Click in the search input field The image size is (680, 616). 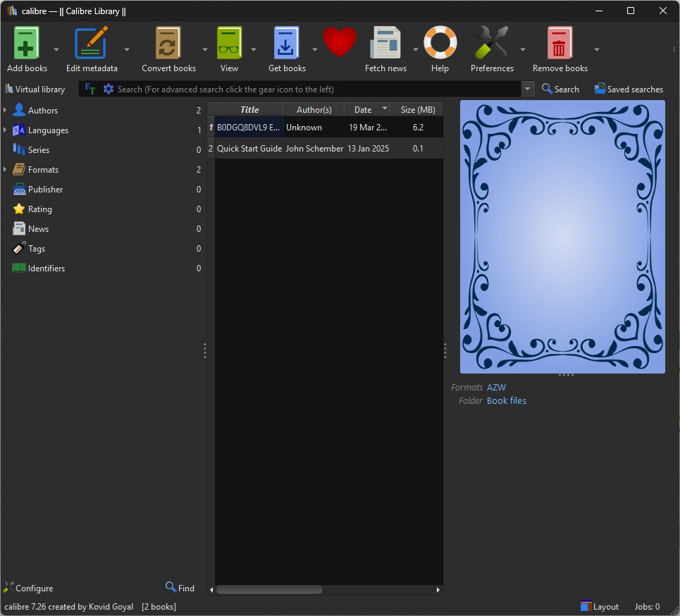[319, 89]
